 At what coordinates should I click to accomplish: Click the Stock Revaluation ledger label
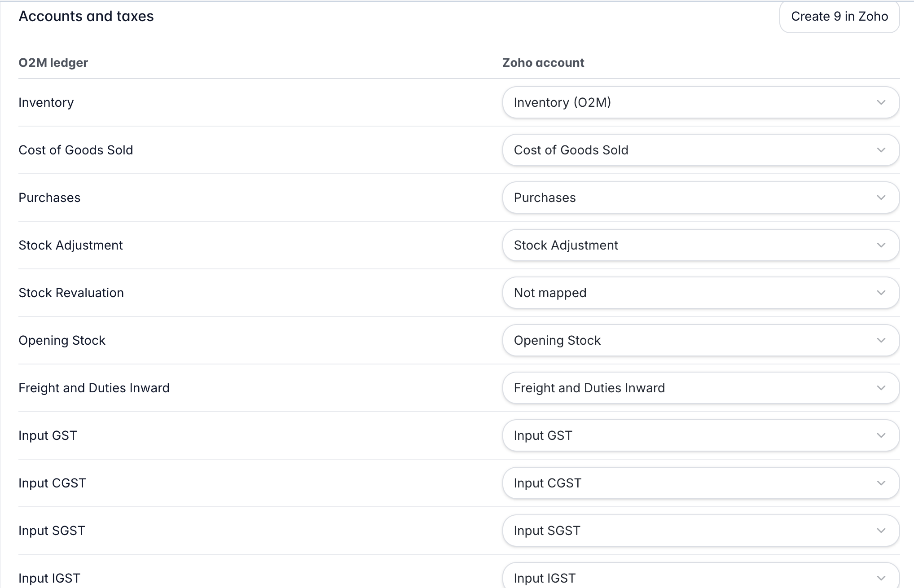(x=71, y=293)
